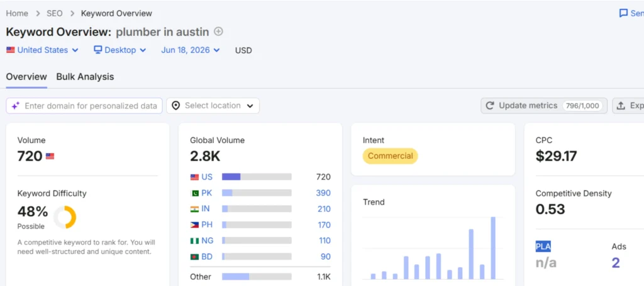Click the $29.17 CPC value
The image size is (644, 286).
coord(556,156)
